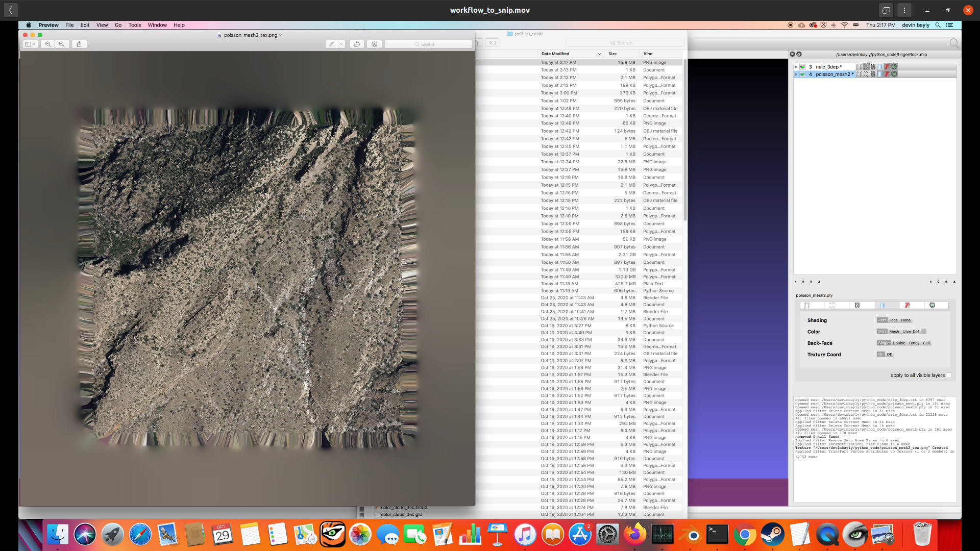Viewport: 980px width, 551px height.
Task: Open Steam from the Dock
Action: click(x=772, y=535)
